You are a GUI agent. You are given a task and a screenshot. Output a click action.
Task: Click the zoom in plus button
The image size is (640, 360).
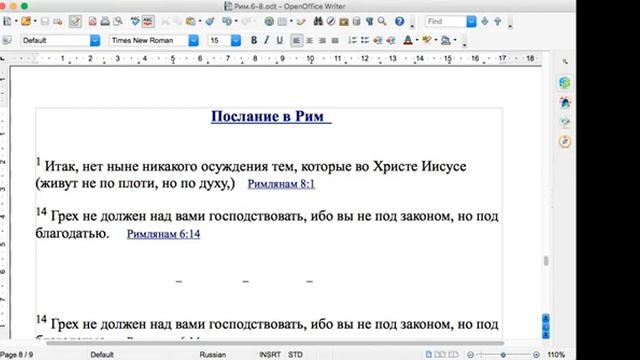tap(536, 355)
